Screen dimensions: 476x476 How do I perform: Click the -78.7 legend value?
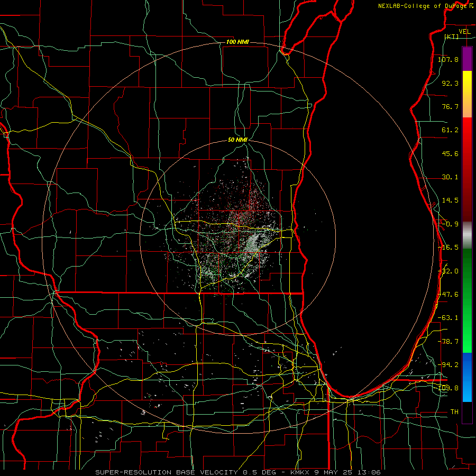(x=448, y=342)
